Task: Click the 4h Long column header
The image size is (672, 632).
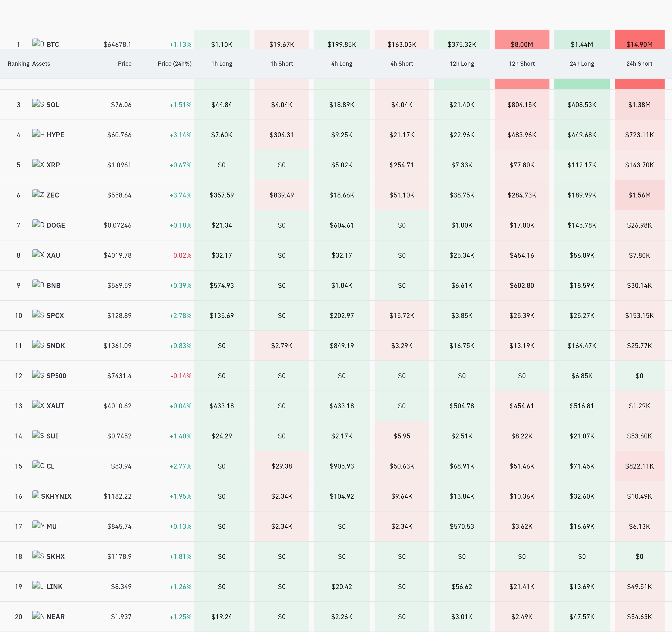Action: click(341, 63)
